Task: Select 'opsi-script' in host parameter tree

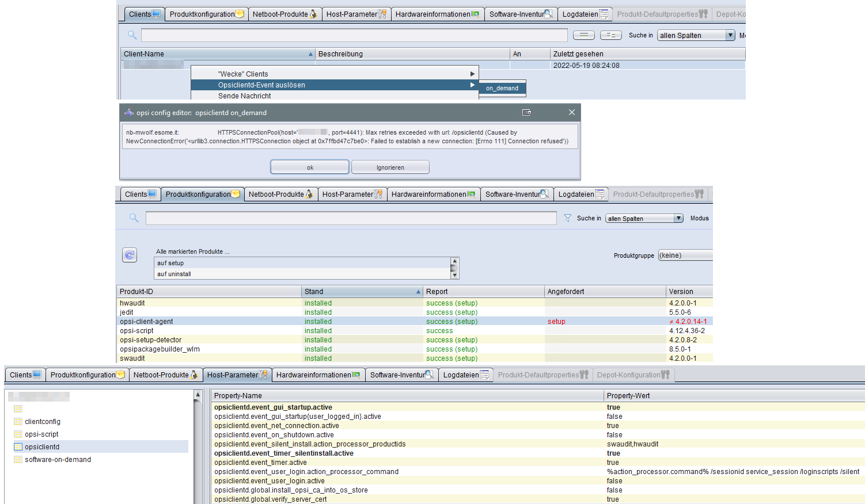Action: coord(41,434)
